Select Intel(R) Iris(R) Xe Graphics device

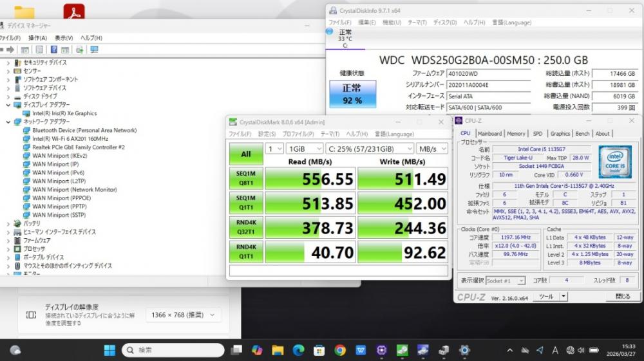pyautogui.click(x=64, y=113)
